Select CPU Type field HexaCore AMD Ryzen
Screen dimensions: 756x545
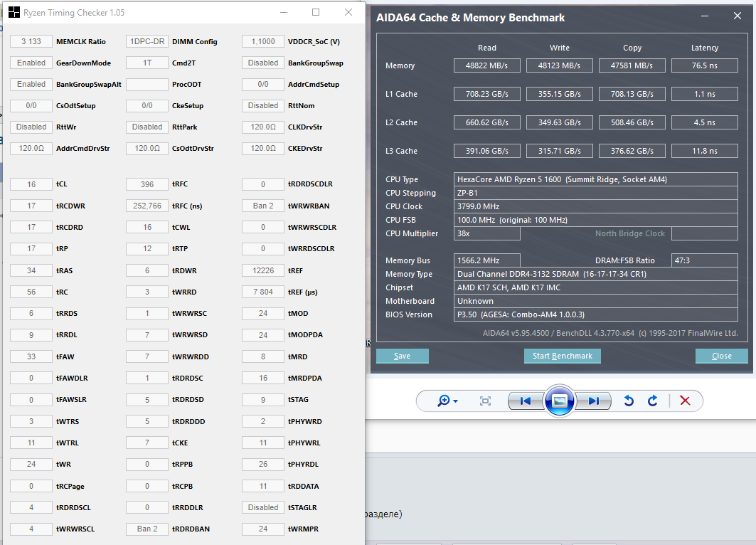pyautogui.click(x=595, y=179)
